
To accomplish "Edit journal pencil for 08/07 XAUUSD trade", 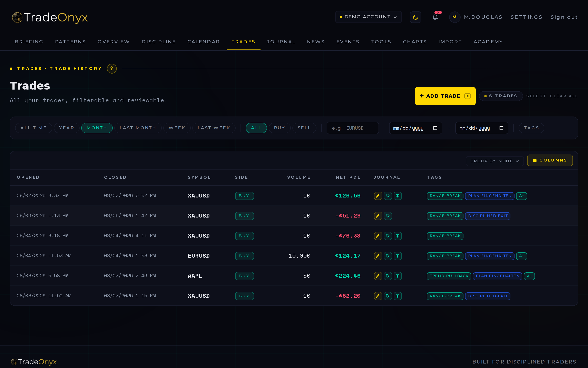I will coord(378,196).
